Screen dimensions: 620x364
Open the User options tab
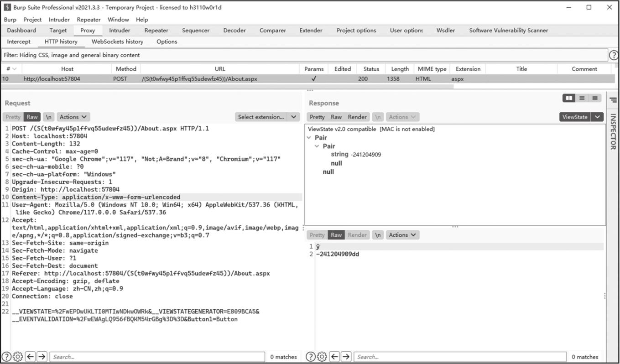[406, 31]
